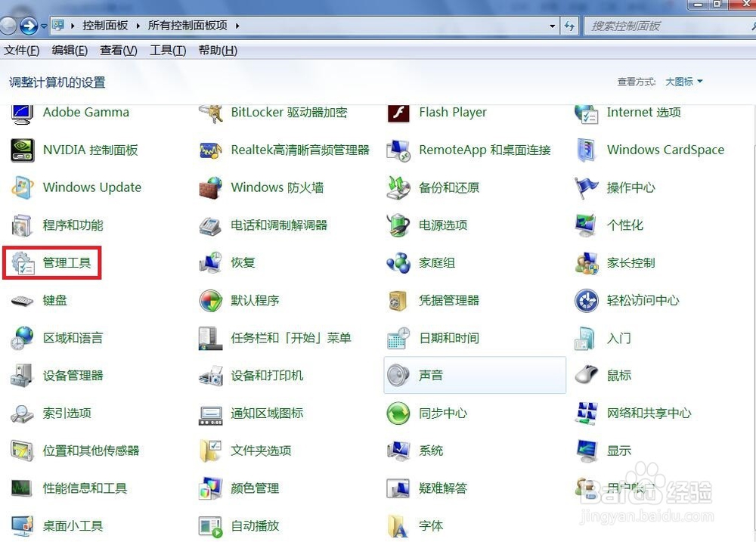Open BitLocker 驱动器加密 icon
756x542 pixels.
(x=211, y=114)
